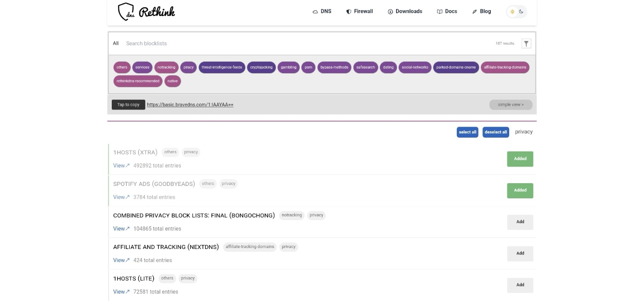Viewport: 644px width, 301px height.
Task: View 1HOSTS (XTRA) entries link
Action: (121, 166)
